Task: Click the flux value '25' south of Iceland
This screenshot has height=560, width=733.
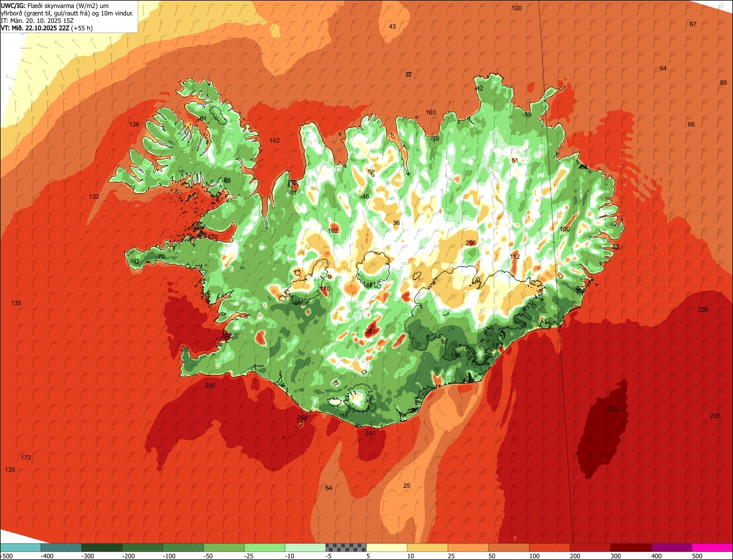Action: (x=407, y=486)
